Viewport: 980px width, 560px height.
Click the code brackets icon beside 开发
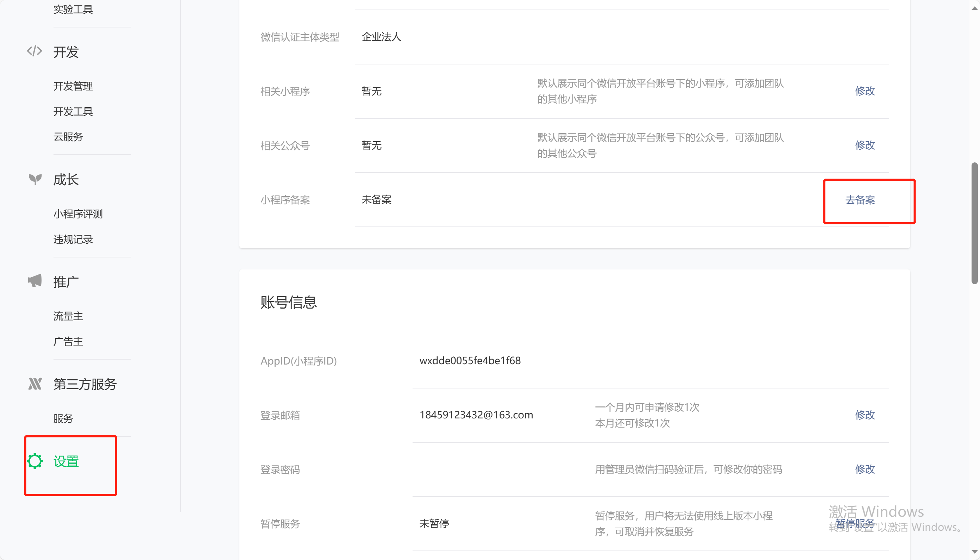34,51
